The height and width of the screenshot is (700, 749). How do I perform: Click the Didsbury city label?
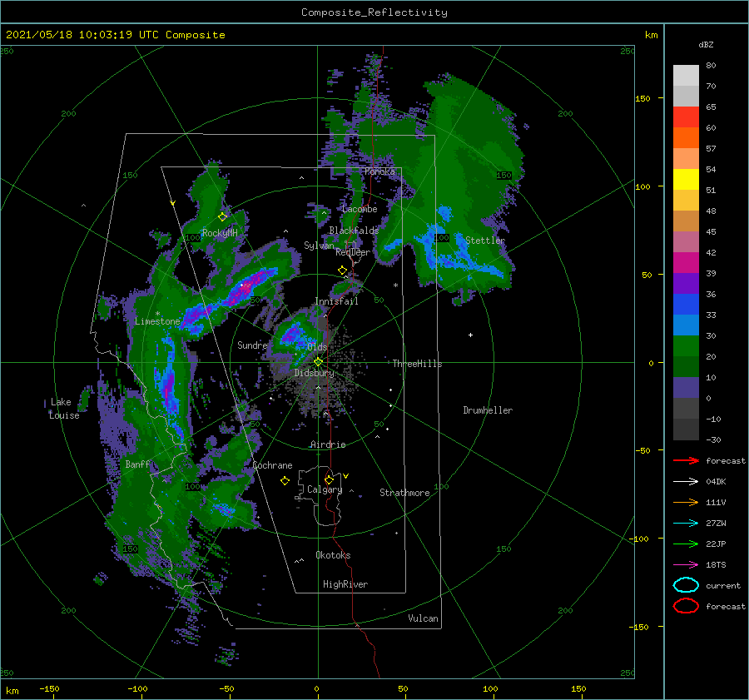315,373
